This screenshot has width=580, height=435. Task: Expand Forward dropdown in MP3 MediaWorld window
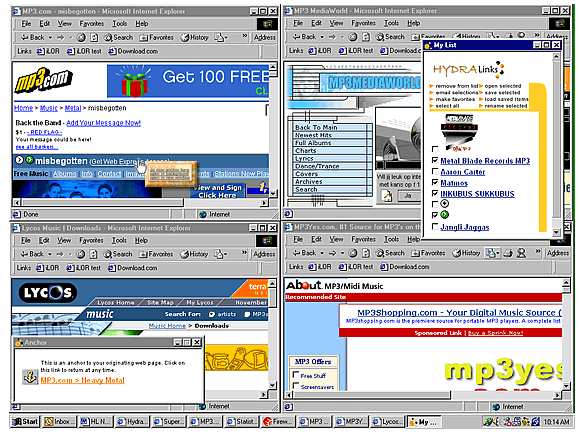coord(342,37)
